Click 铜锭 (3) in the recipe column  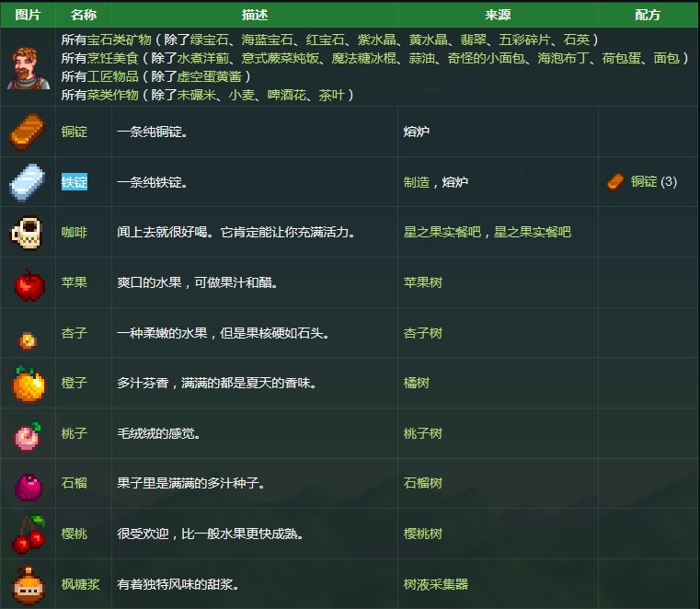point(652,182)
